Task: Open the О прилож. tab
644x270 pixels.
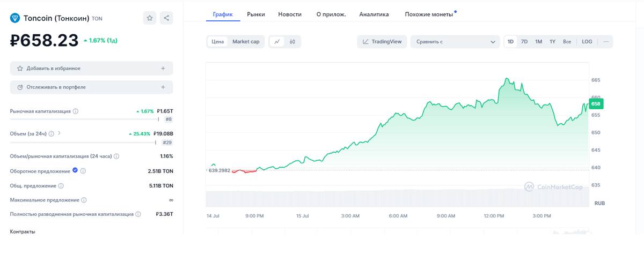Action: point(331,14)
